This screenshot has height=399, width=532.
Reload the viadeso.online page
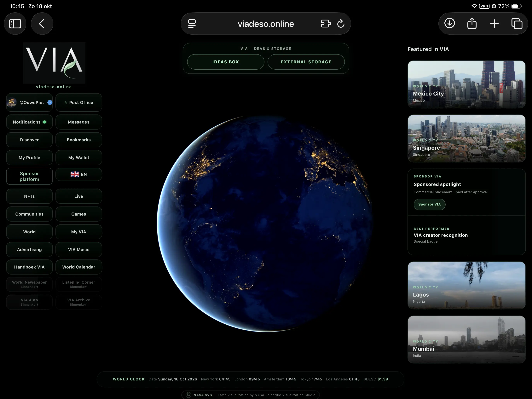click(341, 24)
